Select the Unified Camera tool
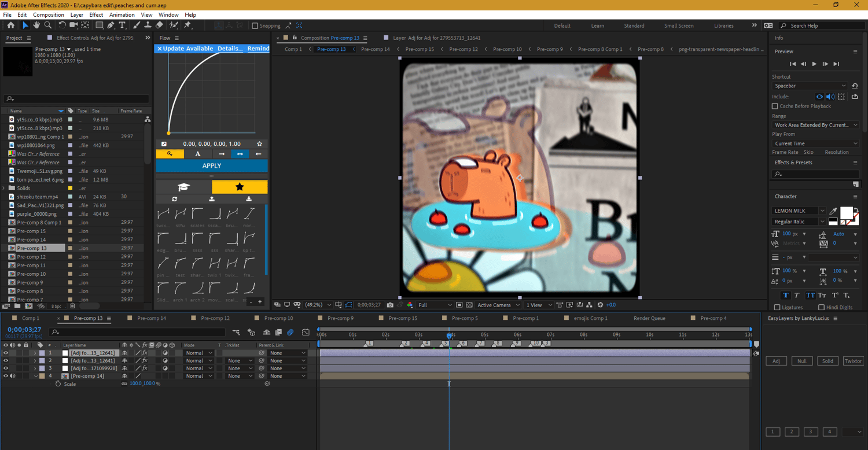 tap(73, 25)
